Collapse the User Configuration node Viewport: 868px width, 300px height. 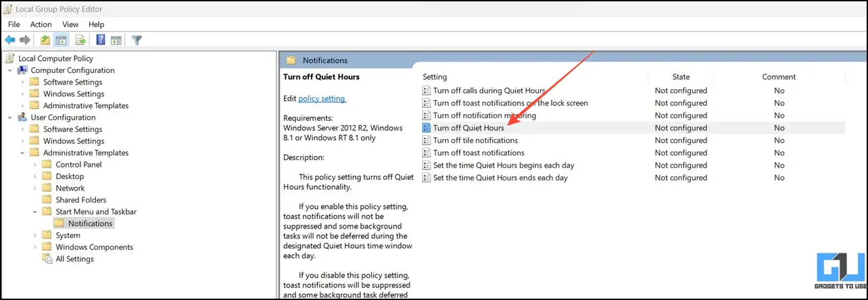[9, 118]
